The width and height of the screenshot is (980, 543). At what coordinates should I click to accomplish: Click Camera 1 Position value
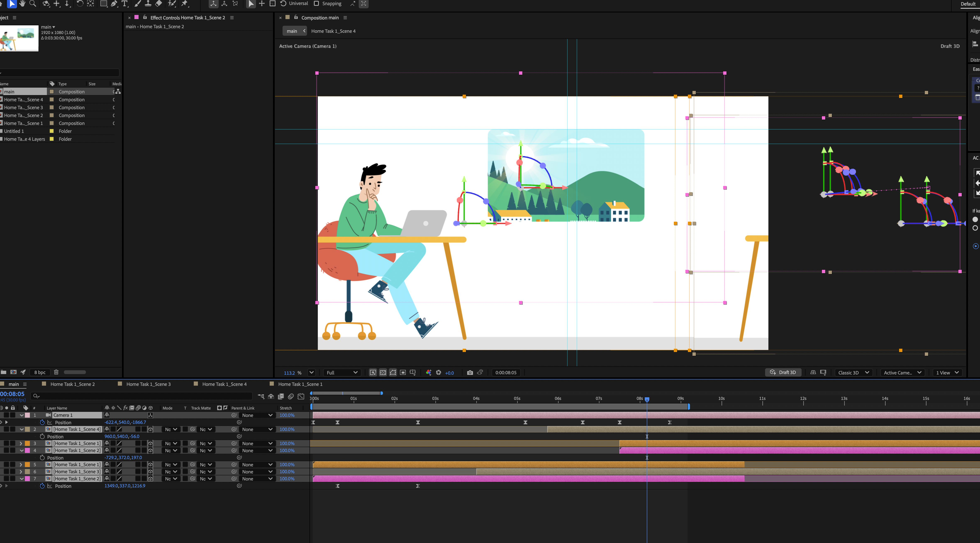125,422
